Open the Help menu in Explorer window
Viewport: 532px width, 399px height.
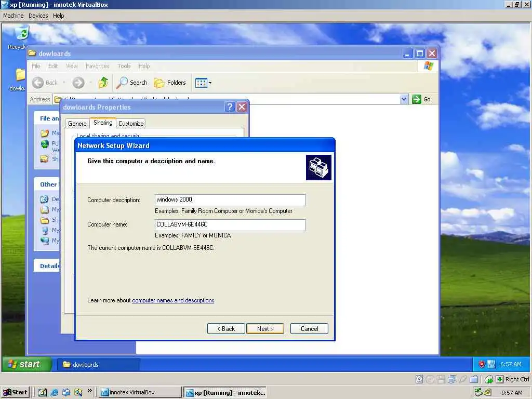(144, 66)
